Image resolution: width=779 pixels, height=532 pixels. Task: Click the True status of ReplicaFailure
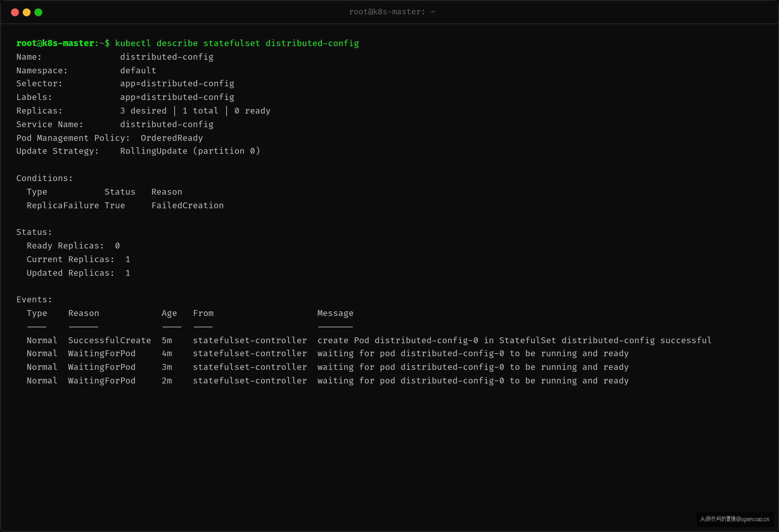115,205
